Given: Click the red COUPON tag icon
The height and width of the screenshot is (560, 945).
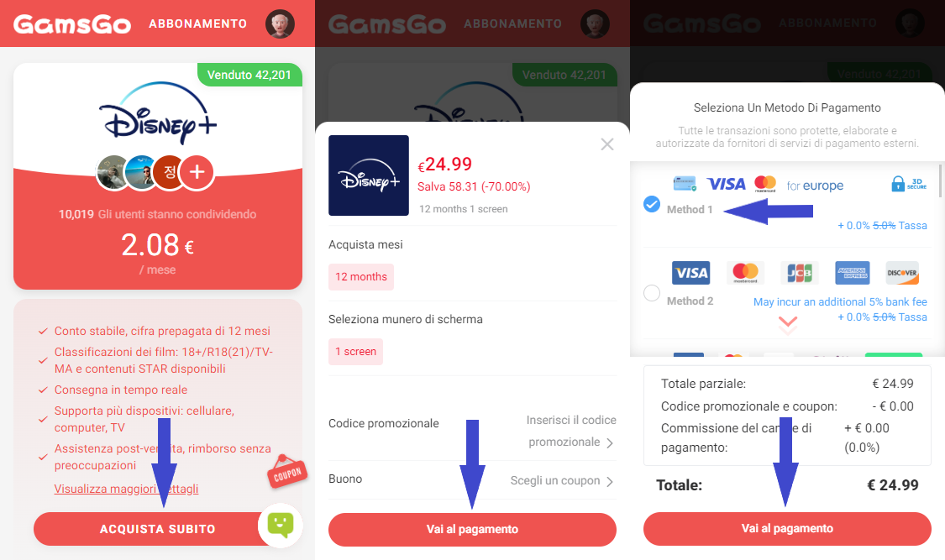Looking at the screenshot, I should coord(287,472).
